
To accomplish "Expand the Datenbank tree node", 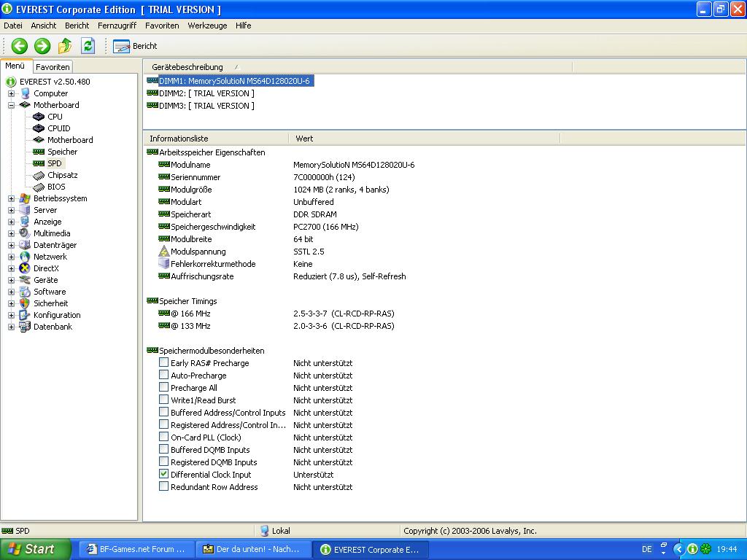I will point(12,327).
